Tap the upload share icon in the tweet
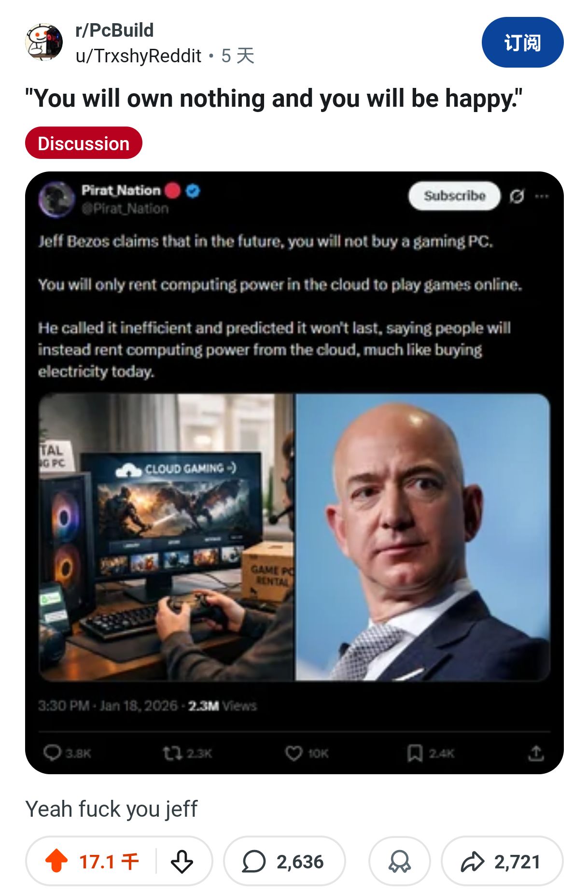The height and width of the screenshot is (894, 588). (536, 752)
